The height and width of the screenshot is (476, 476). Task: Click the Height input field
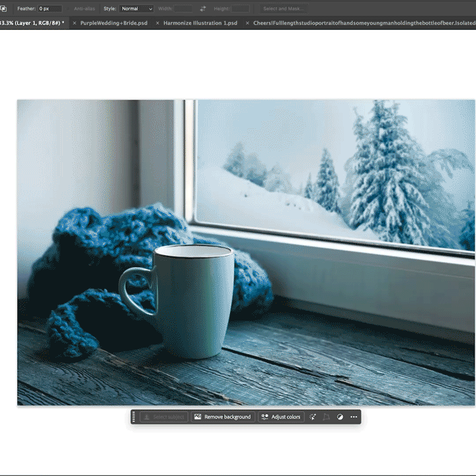click(x=241, y=9)
